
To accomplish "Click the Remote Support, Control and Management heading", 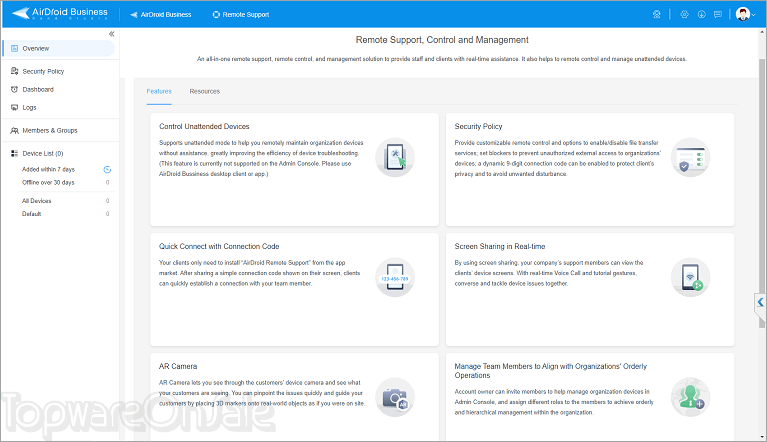I will (x=442, y=40).
